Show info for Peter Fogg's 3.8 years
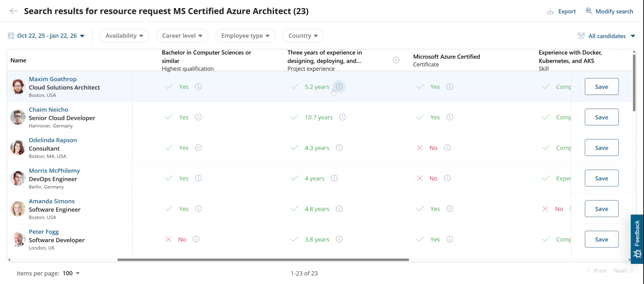The image size is (644, 284). tap(339, 239)
